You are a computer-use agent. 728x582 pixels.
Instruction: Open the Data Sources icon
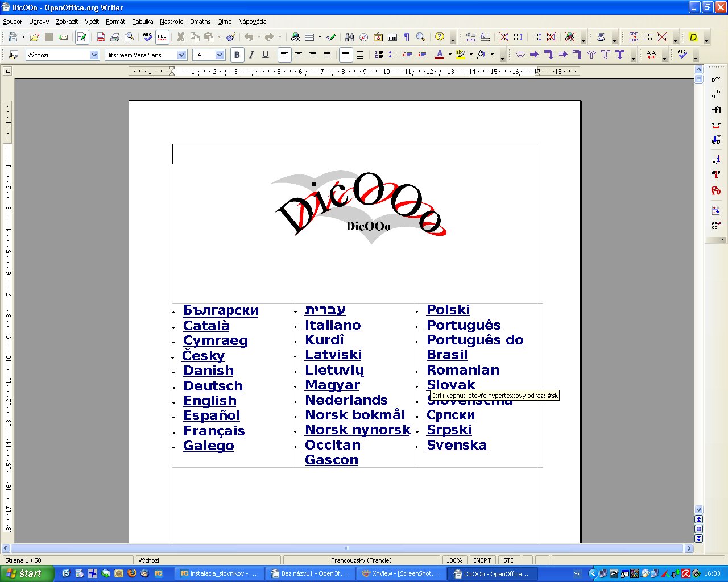[392, 37]
